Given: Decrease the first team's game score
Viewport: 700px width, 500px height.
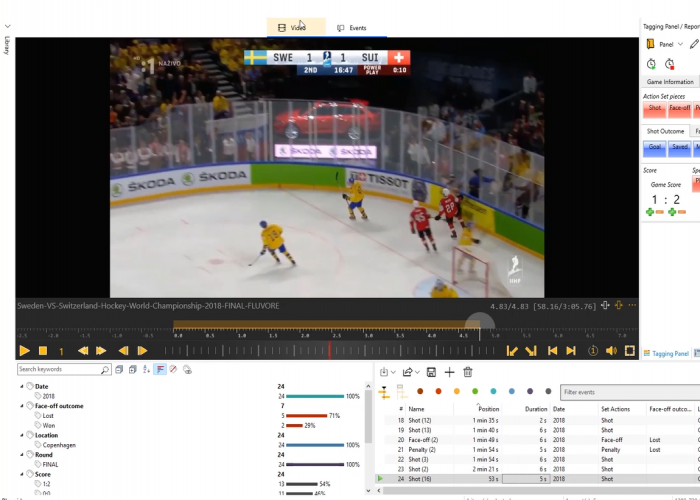Looking at the screenshot, I should [x=660, y=212].
